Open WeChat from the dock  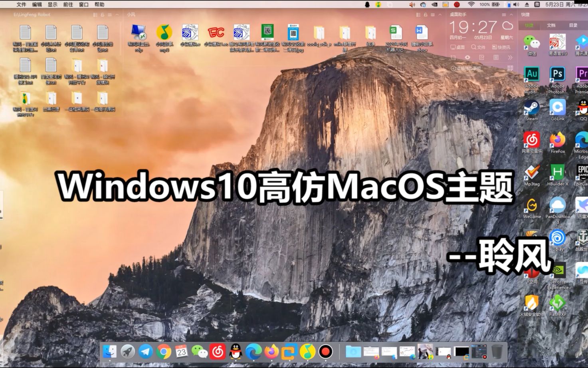pyautogui.click(x=200, y=352)
